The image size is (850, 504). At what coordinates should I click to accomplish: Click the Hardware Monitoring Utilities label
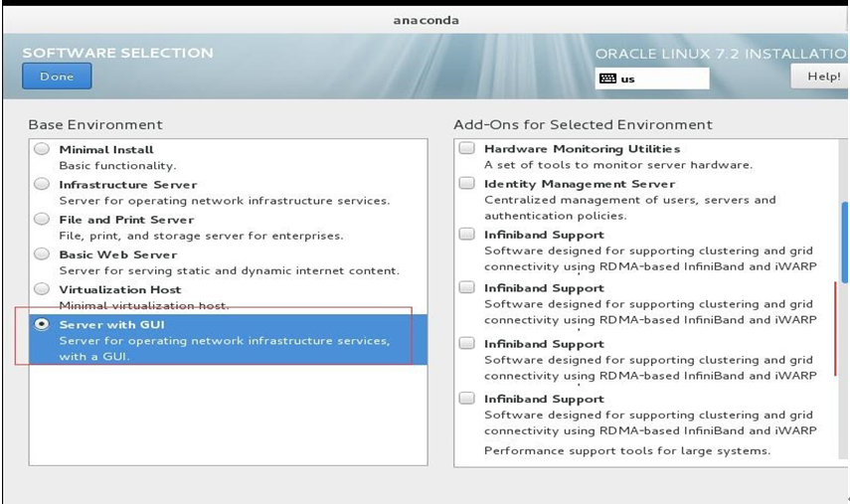(x=583, y=148)
